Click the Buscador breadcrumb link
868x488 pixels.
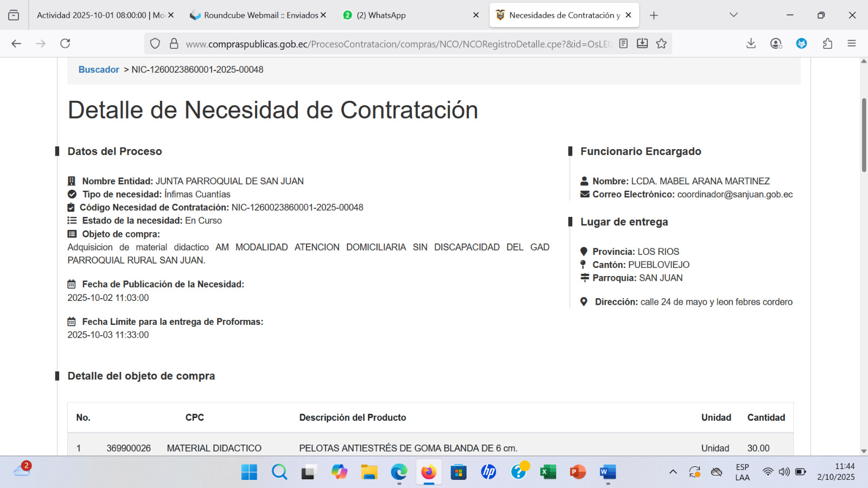point(99,69)
